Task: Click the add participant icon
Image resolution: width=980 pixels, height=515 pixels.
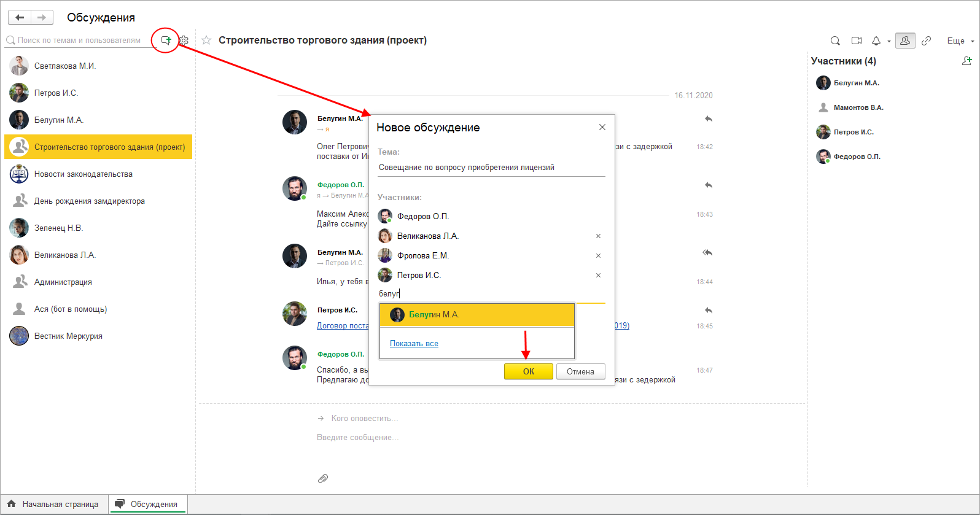Action: click(967, 61)
